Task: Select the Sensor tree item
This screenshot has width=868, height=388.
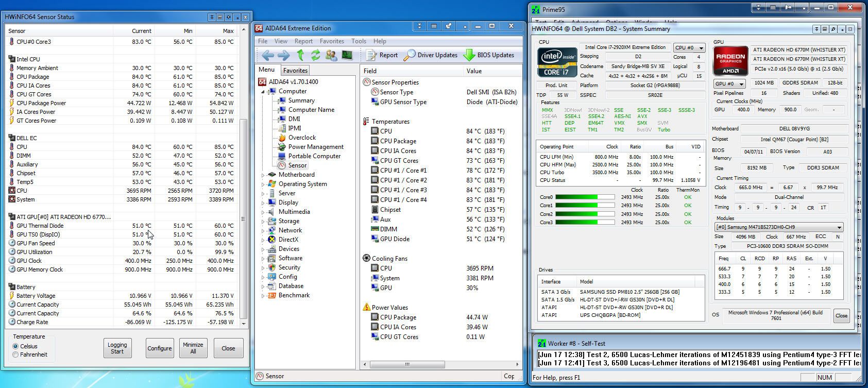Action: [297, 165]
